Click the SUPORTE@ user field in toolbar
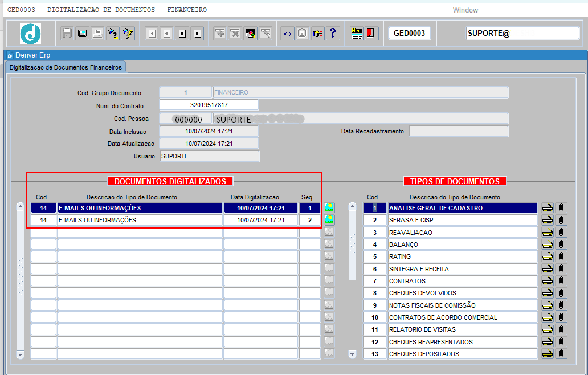Viewport: 588px width, 375px height. pos(522,33)
